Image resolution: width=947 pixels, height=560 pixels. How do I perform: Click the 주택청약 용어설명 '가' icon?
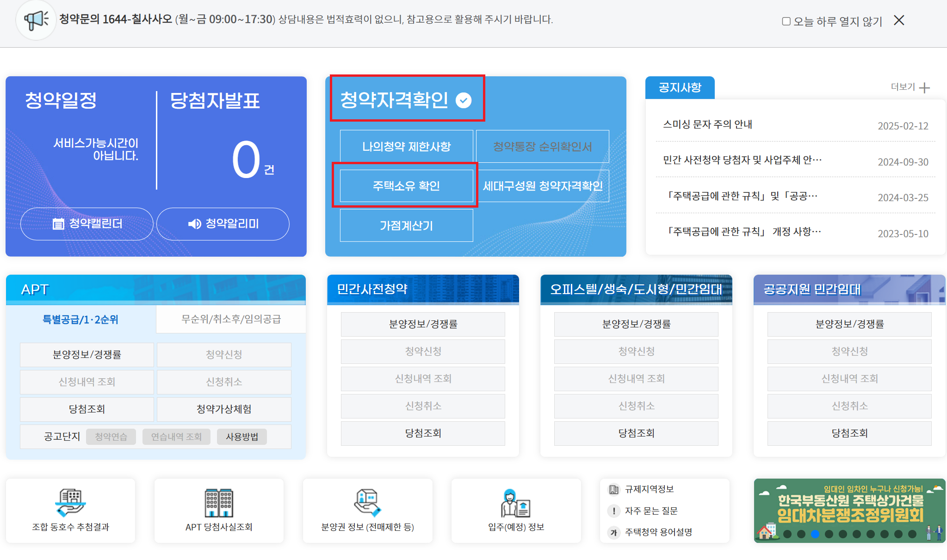tap(614, 532)
